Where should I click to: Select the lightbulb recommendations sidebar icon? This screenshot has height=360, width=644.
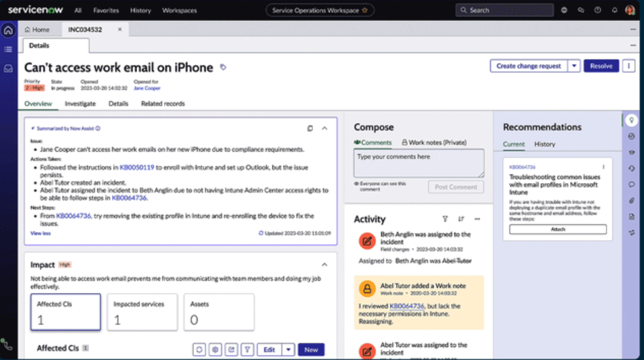(x=632, y=120)
